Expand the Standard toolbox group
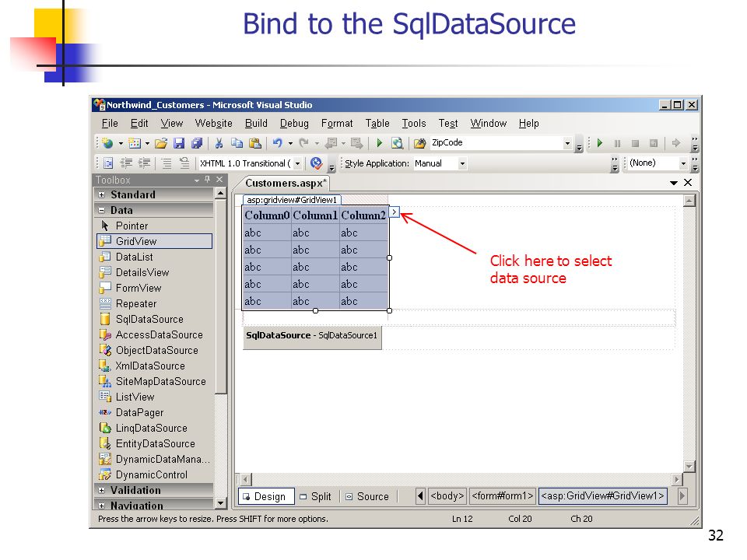Screen dimensions: 747x560 pos(101,194)
